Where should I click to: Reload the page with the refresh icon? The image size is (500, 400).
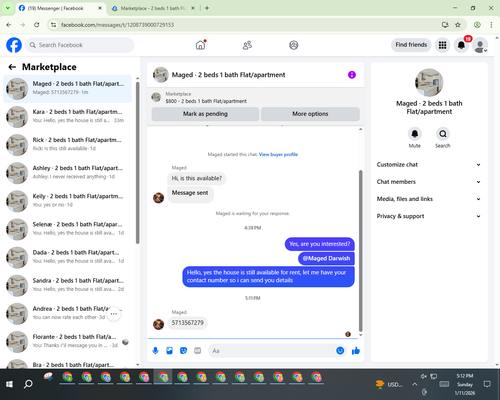coord(37,25)
